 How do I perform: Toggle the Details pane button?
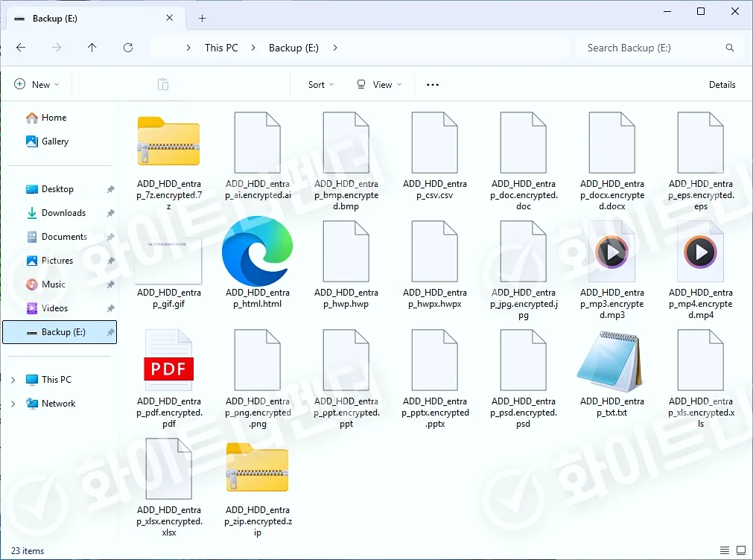722,85
